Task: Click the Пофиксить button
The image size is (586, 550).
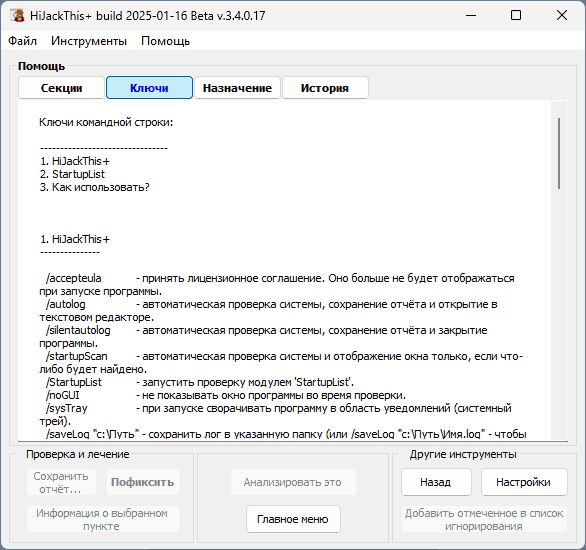Action: pos(142,482)
